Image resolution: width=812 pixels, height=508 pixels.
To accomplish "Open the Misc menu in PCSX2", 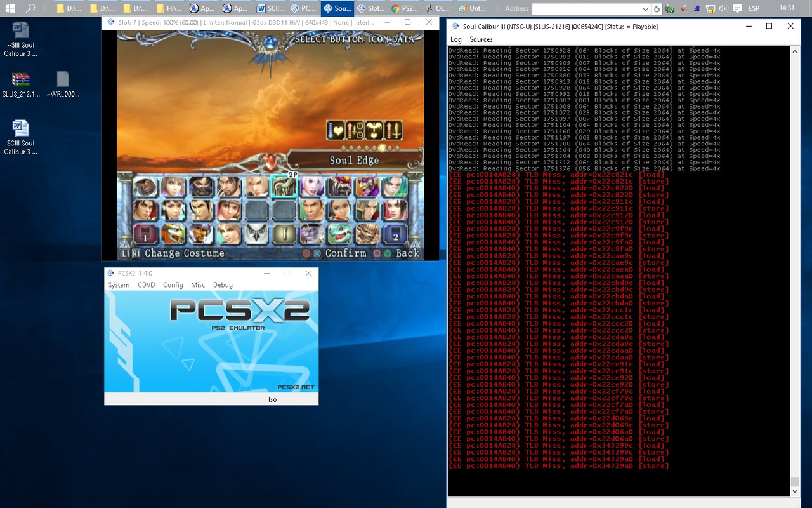I will 198,285.
